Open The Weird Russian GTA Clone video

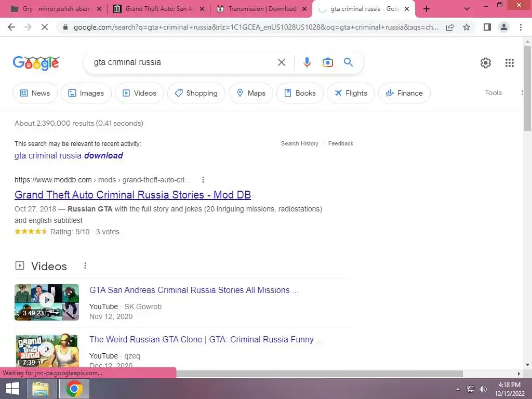click(x=206, y=340)
